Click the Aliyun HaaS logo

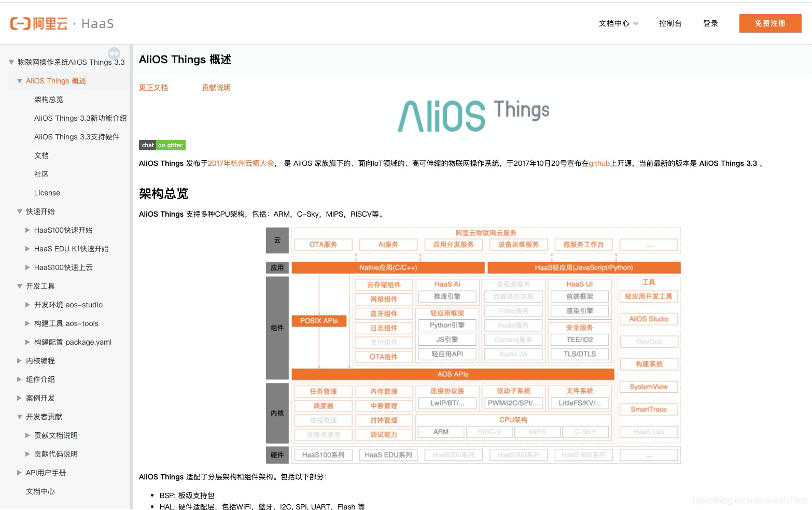point(62,23)
